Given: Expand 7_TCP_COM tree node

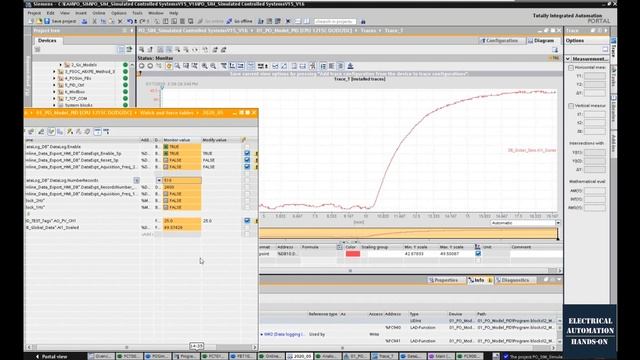Looking at the screenshot, I should 54,98.
